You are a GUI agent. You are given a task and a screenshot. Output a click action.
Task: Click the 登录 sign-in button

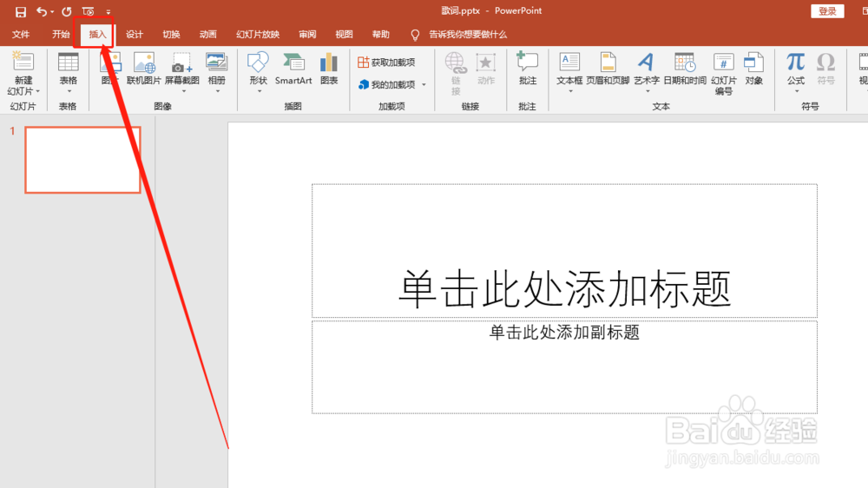click(x=827, y=11)
